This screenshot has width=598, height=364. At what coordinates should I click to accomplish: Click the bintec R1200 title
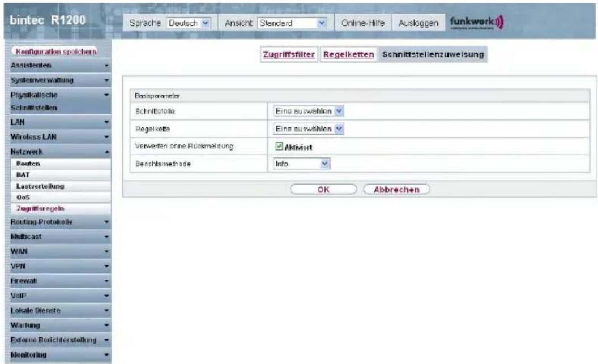pyautogui.click(x=48, y=20)
